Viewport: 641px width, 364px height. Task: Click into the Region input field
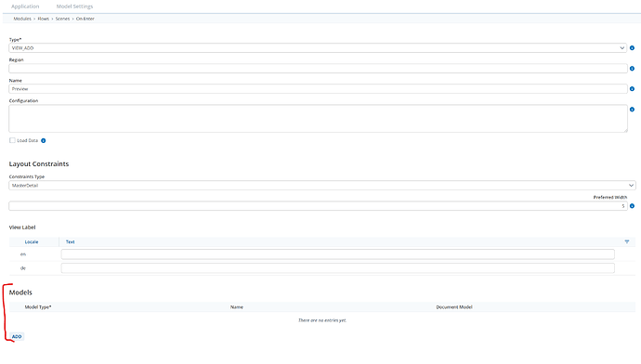tap(318, 68)
